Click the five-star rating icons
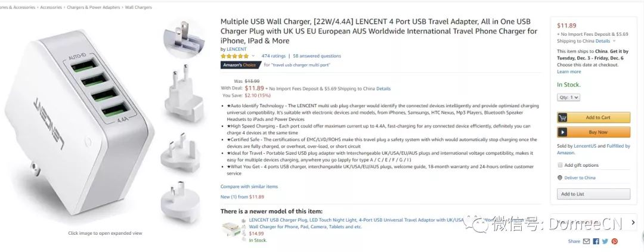644x252 pixels. (234, 56)
